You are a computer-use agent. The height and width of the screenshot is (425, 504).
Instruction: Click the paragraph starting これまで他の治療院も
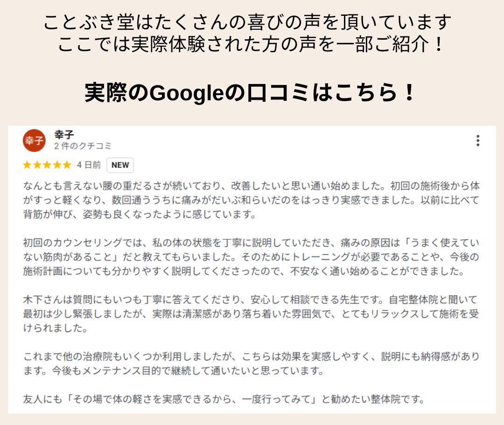click(251, 364)
